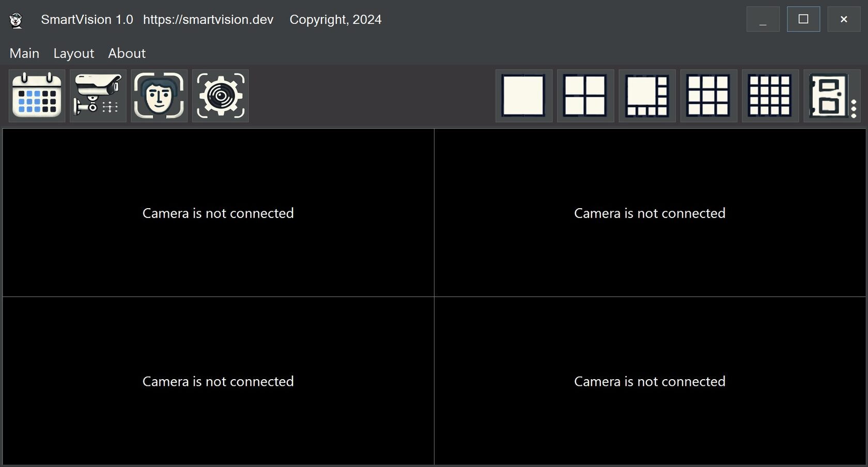Switch to 4x4 grid layout
Viewport: 868px width, 467px height.
tap(769, 96)
